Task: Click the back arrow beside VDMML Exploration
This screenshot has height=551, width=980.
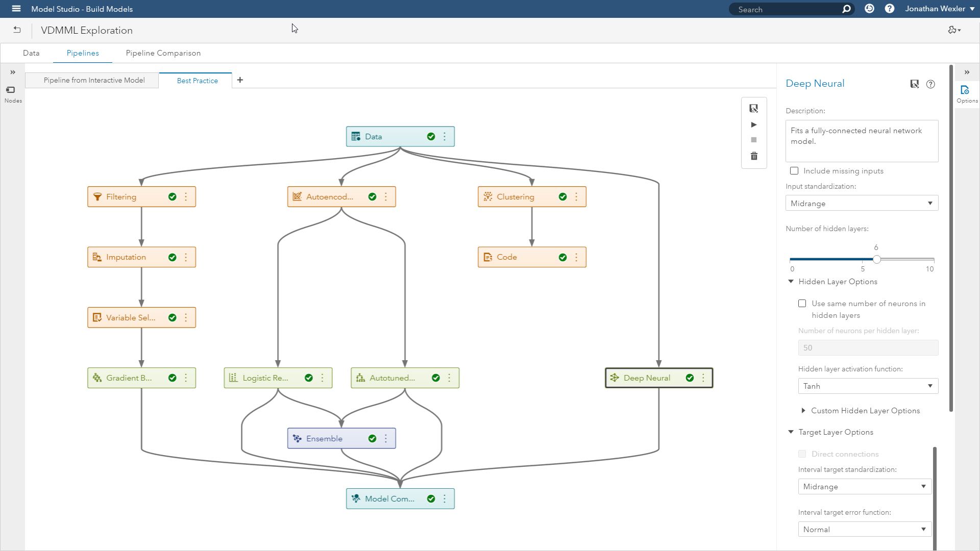Action: [17, 30]
